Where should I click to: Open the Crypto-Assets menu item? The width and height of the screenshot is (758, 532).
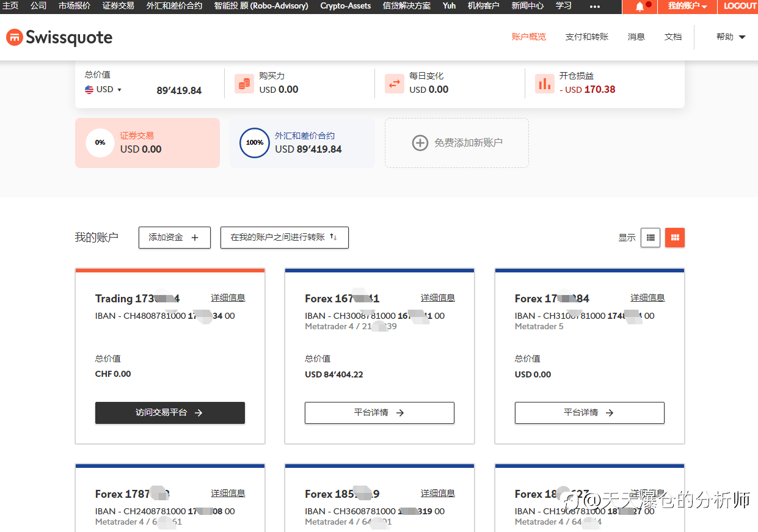click(346, 5)
